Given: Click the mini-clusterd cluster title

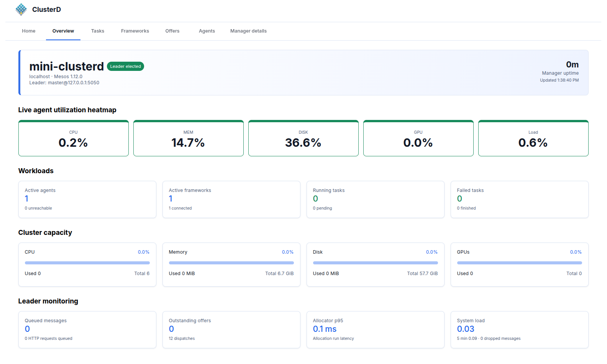Looking at the screenshot, I should tap(67, 66).
